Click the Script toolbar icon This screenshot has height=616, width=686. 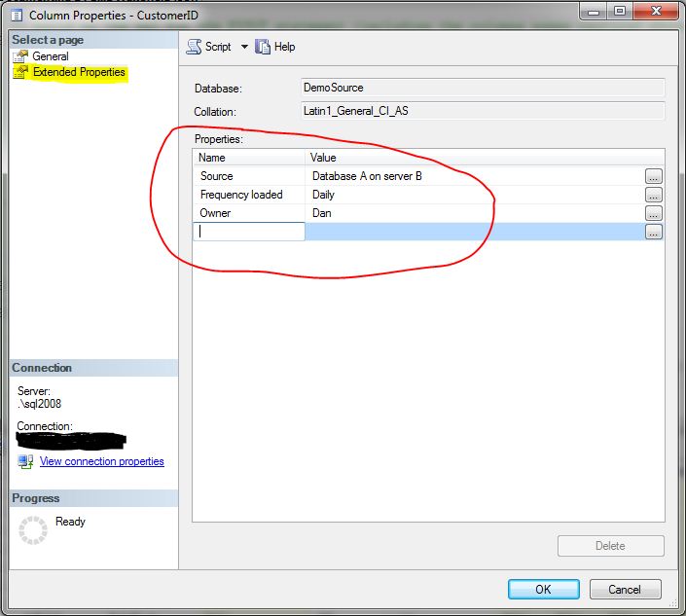194,47
